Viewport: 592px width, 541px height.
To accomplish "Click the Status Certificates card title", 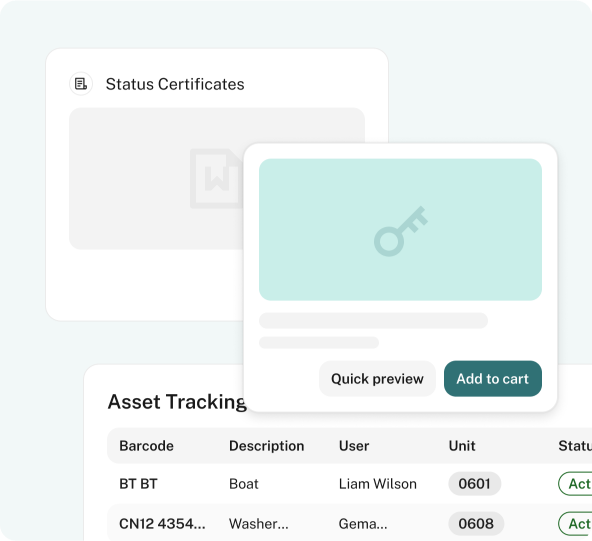I will point(175,84).
